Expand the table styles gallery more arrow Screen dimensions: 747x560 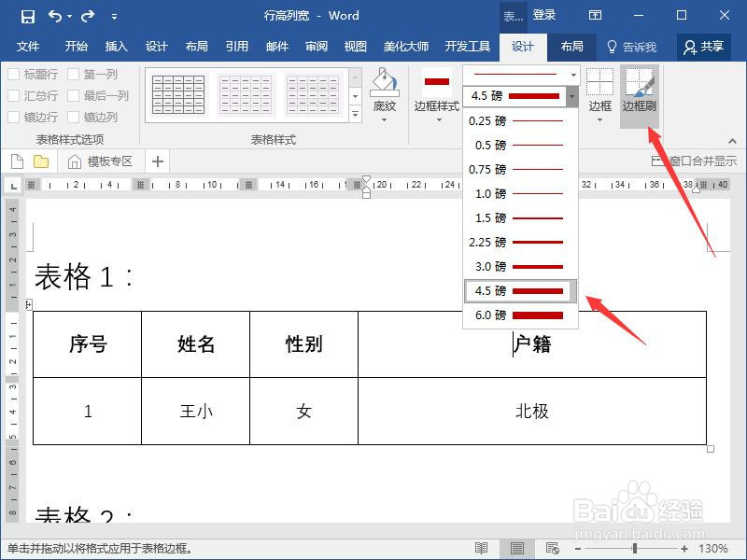tap(356, 114)
